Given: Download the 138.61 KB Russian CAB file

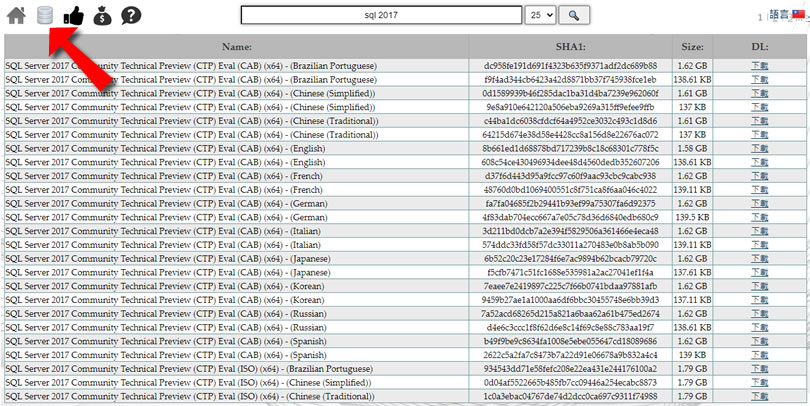Looking at the screenshot, I should point(759,327).
